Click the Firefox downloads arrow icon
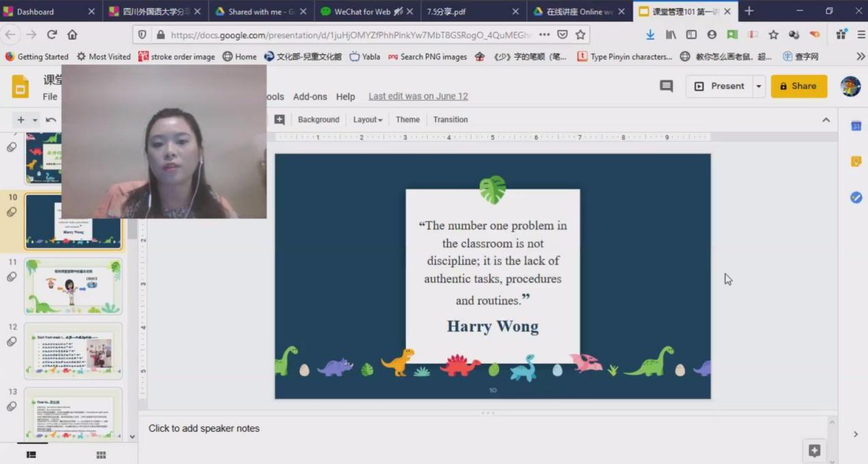This screenshot has width=868, height=464. (650, 35)
